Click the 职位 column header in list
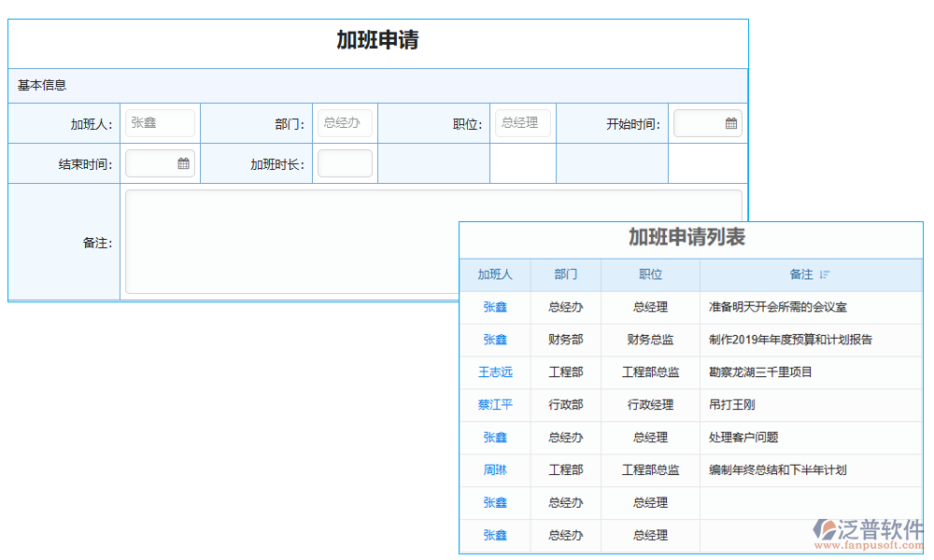The width and height of the screenshot is (934, 560). tap(650, 274)
